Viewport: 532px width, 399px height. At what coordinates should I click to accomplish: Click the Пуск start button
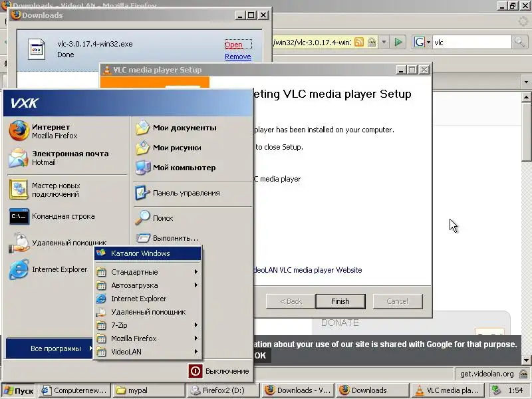point(19,390)
